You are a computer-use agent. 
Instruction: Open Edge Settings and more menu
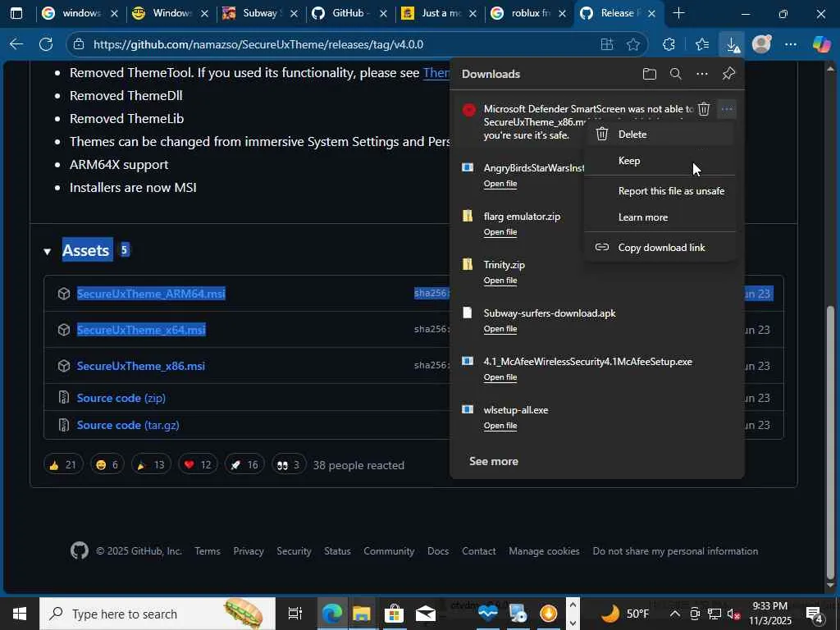pos(790,44)
